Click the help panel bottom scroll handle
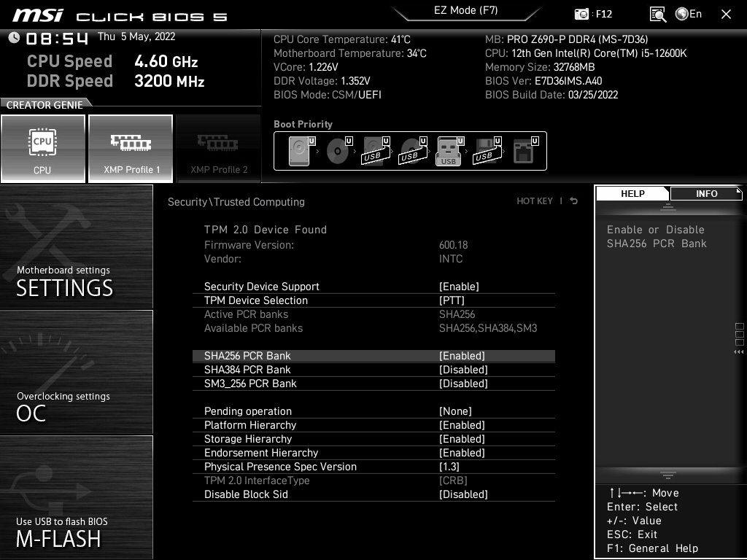747x560 pixels. tap(668, 475)
